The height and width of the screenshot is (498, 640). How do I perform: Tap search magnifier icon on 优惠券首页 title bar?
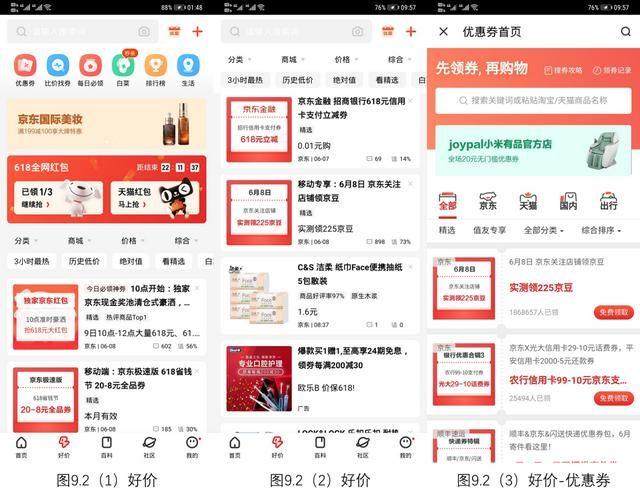(625, 31)
